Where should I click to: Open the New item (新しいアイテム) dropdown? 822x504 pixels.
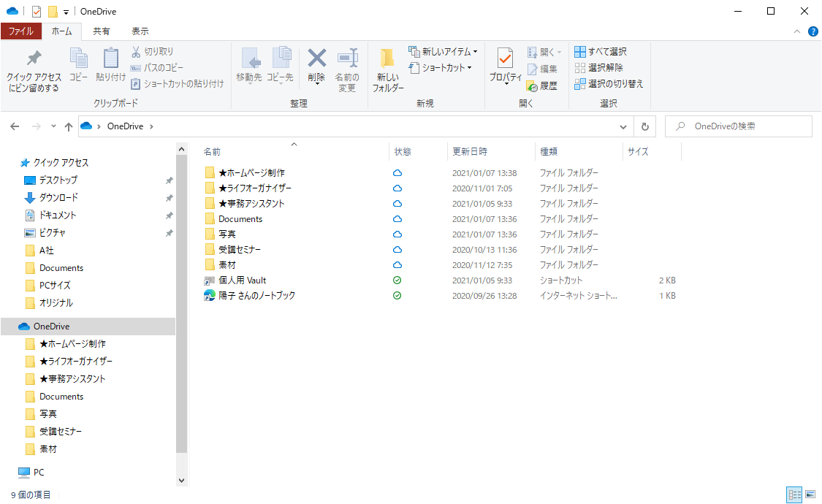(x=443, y=51)
